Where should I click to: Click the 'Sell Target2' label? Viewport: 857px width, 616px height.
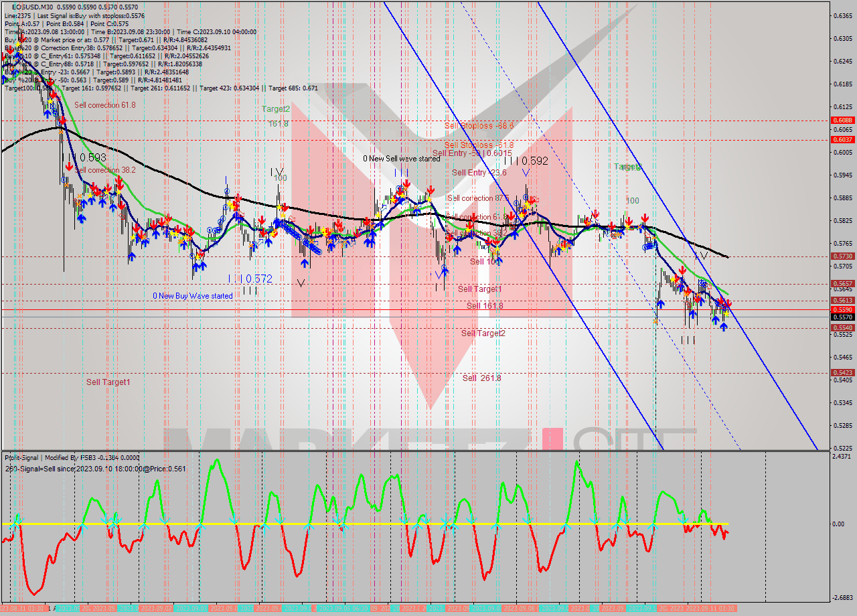(483, 333)
